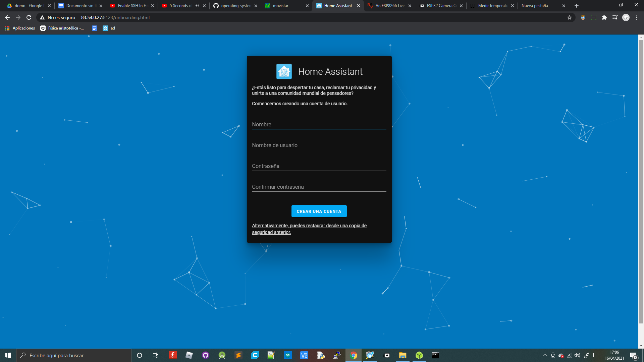Screen dimensions: 644x362
Task: Open new tab with plus button
Action: click(x=577, y=6)
